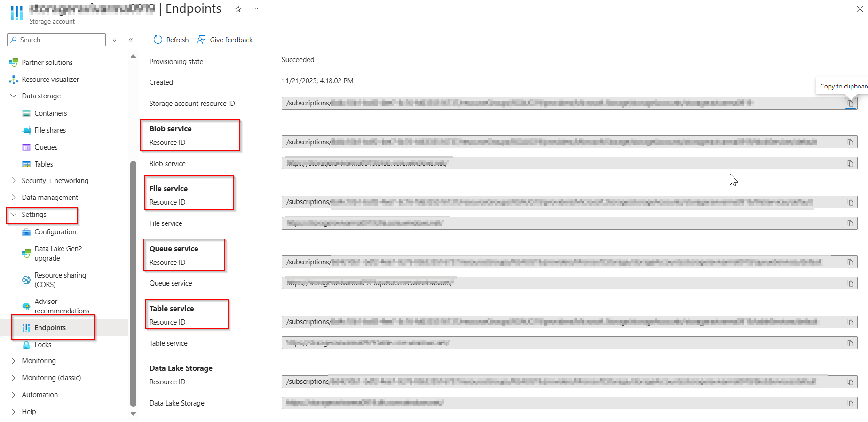Click the Resource sharing (CORS) icon
The height and width of the screenshot is (422, 868).
pyautogui.click(x=26, y=280)
